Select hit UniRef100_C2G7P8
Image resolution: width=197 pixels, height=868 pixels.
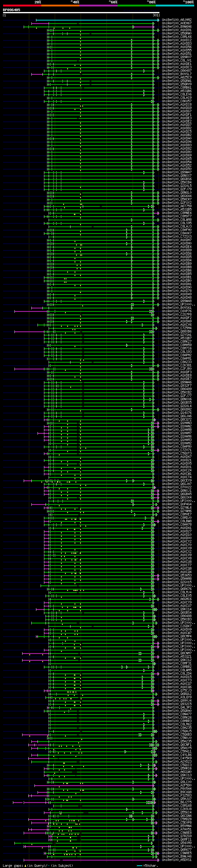[x=177, y=314]
